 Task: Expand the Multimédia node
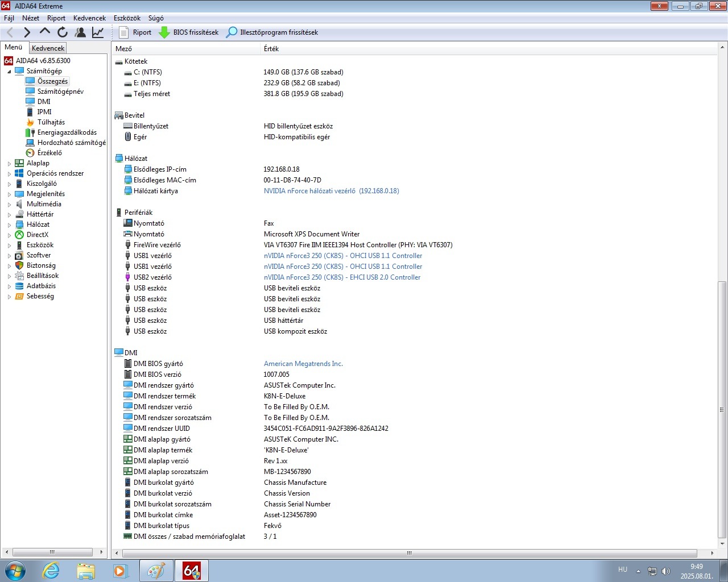pos(9,205)
